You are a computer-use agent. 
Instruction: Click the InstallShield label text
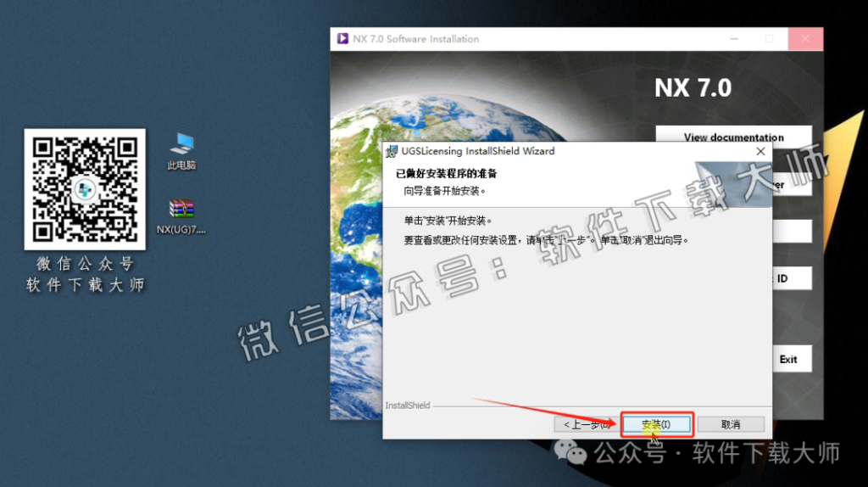click(408, 406)
